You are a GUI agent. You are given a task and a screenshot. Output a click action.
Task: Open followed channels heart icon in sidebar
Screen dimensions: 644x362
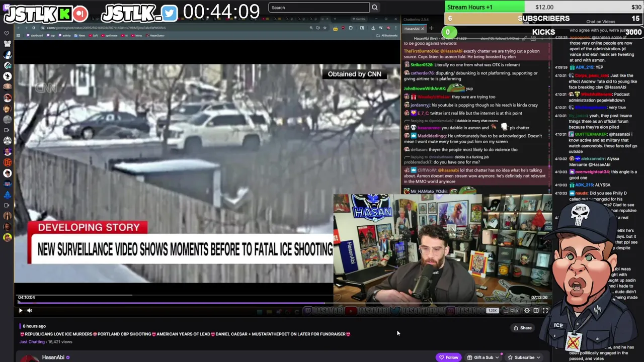[x=7, y=34]
